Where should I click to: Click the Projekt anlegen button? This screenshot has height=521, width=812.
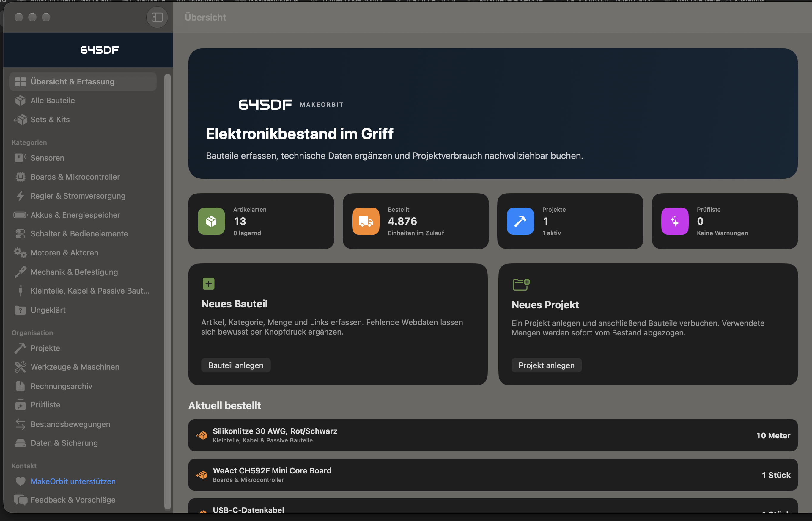(x=547, y=365)
